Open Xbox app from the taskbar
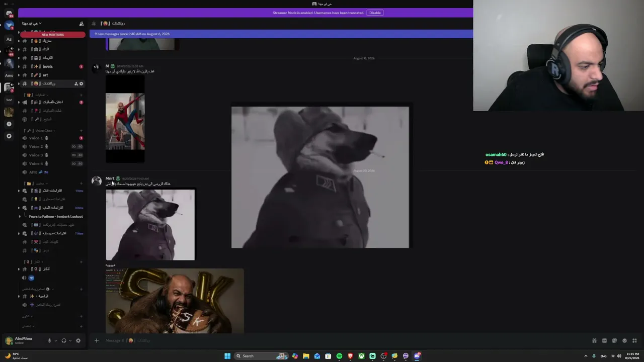Viewport: 644px width, 362px height. pos(361,356)
